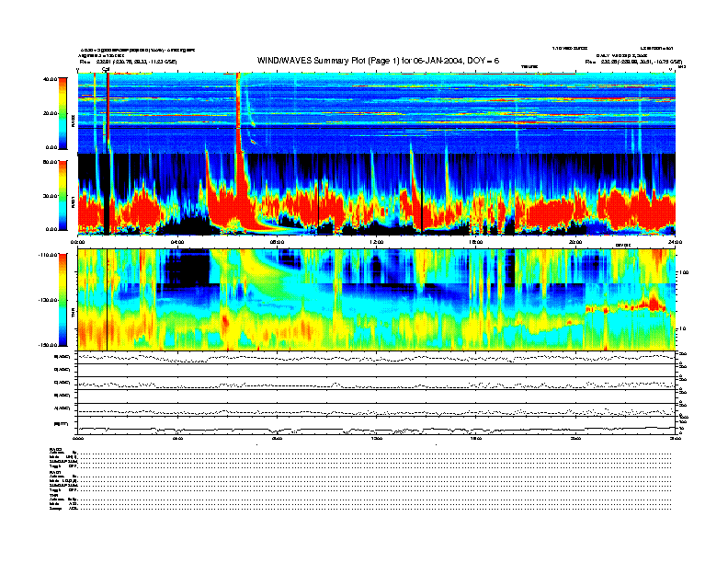Click the 00:00 label on bottom axis
The image size is (728, 563).
pos(79,439)
